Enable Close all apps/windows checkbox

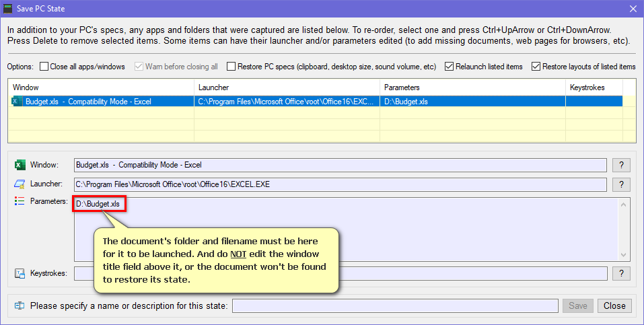(x=44, y=67)
